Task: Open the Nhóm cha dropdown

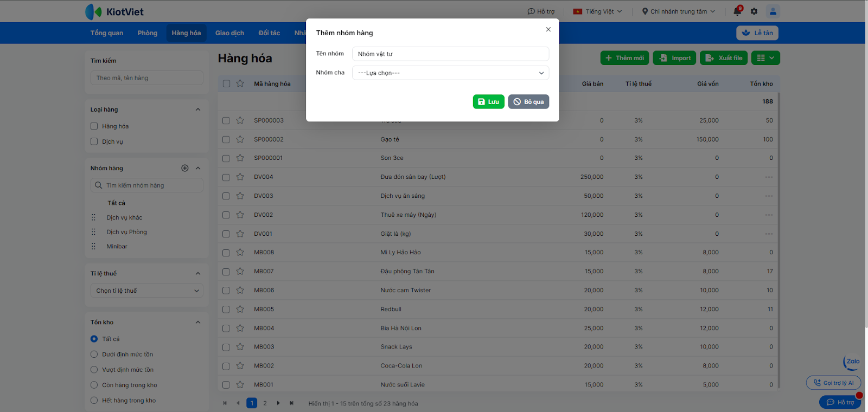Action: pos(450,73)
